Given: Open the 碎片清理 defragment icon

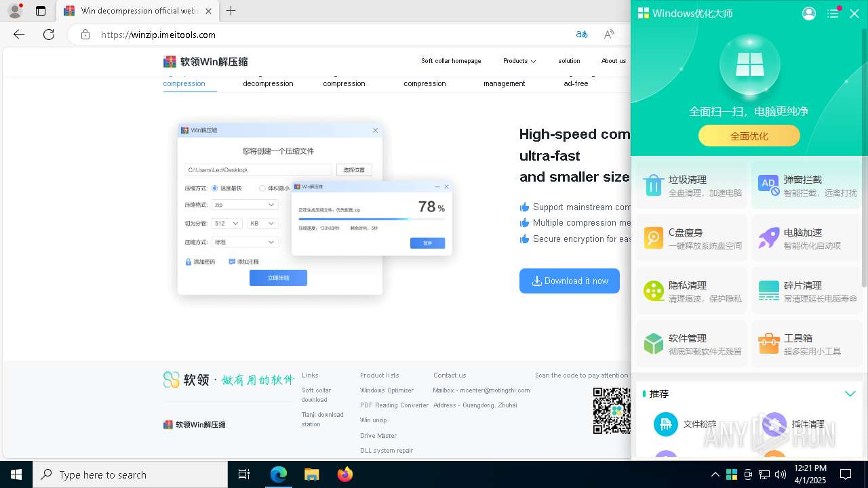Looking at the screenshot, I should tap(768, 291).
